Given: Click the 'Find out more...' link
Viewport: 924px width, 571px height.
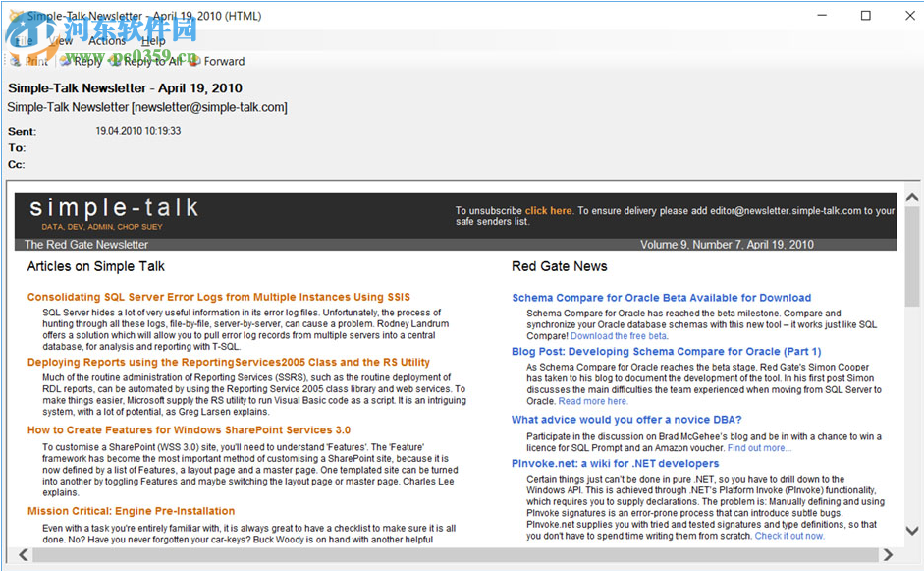Looking at the screenshot, I should [x=759, y=448].
